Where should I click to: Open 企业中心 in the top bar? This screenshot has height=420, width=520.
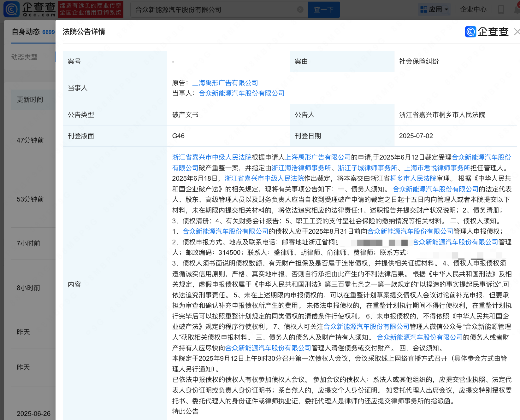click(x=473, y=9)
